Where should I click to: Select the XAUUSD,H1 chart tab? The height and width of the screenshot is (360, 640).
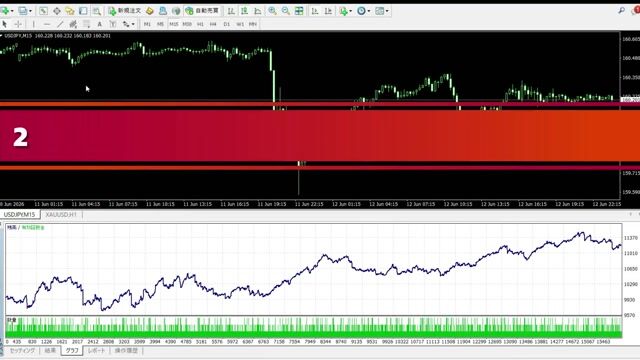(61, 214)
